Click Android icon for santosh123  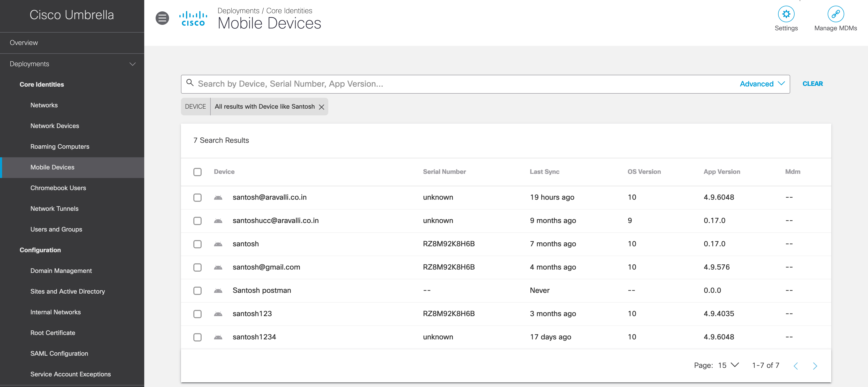[x=218, y=314]
